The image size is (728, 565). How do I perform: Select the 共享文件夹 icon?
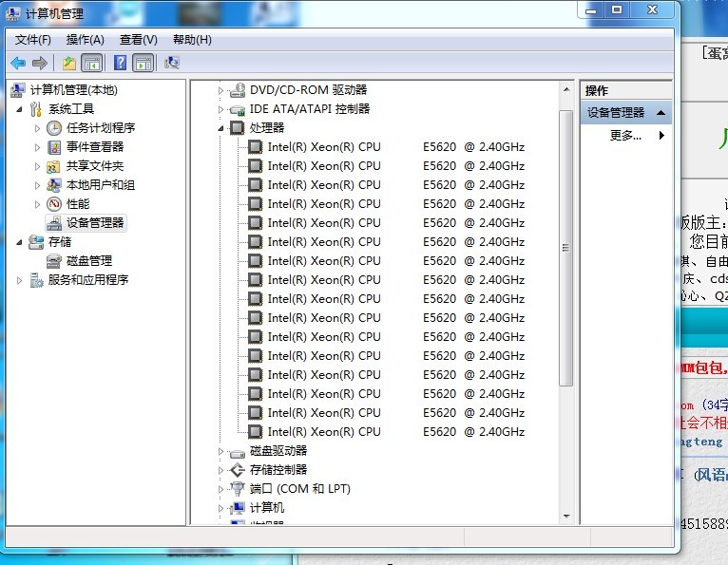pos(54,166)
